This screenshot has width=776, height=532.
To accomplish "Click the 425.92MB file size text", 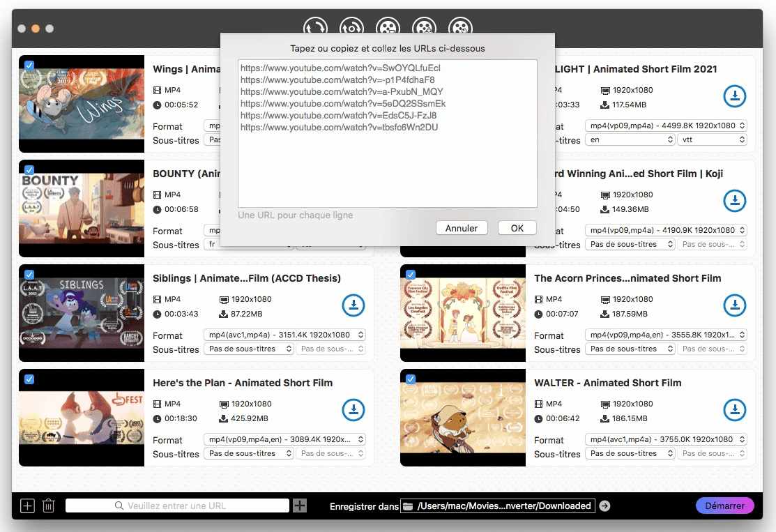I will (x=250, y=418).
